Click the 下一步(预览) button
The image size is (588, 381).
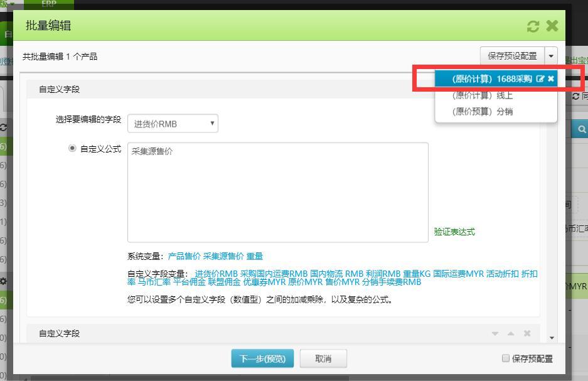point(262,358)
